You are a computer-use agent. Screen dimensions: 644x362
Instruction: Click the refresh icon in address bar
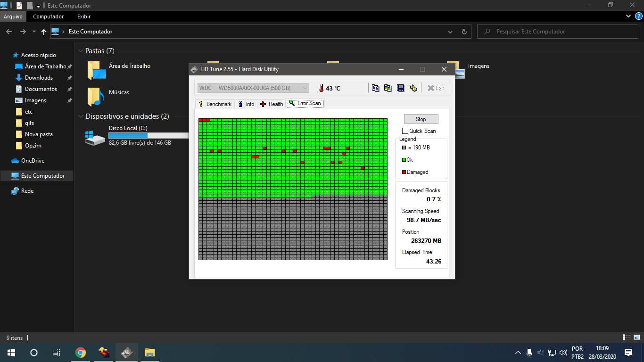click(464, 32)
